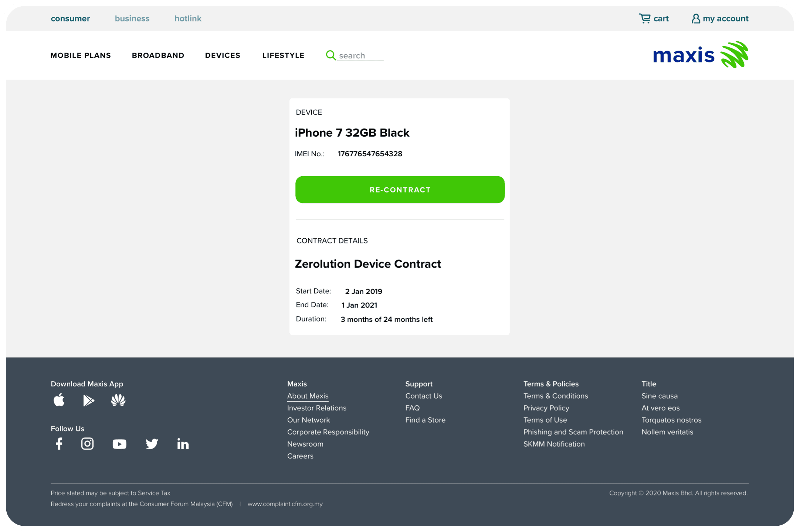Click the RE-CONTRACT button
Viewport: 800px width, 532px height.
point(400,190)
